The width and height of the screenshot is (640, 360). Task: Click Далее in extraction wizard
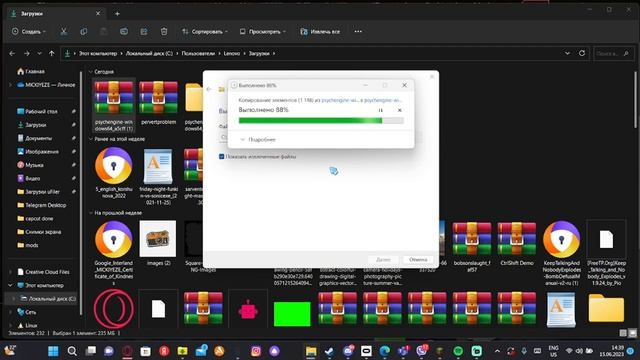click(x=383, y=260)
